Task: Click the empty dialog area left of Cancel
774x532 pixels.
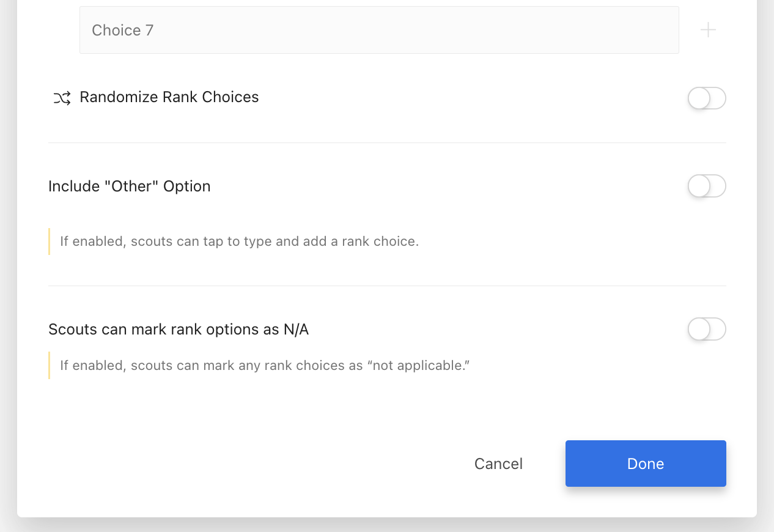Action: pos(245,464)
